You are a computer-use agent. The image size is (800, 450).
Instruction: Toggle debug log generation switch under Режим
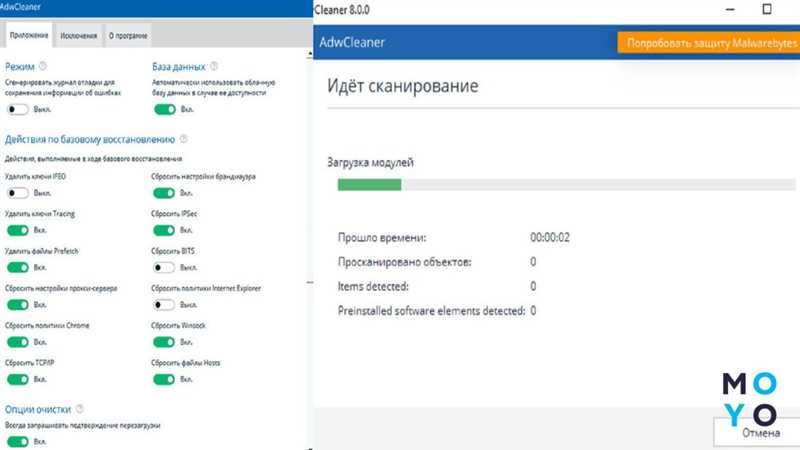coord(17,109)
